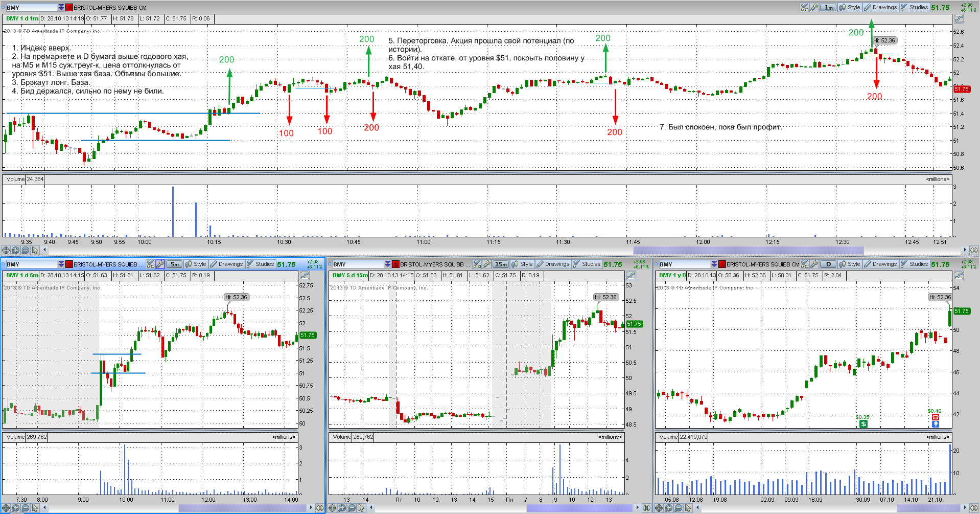Viewport: 980px width, 514px height.
Task: Zoom out on top 1m chart
Action: coord(25,250)
